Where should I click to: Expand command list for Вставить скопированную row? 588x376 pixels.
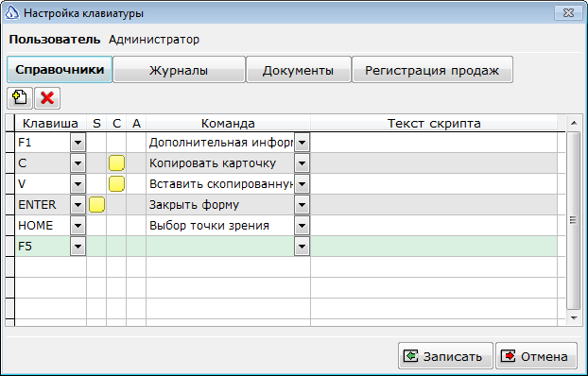(302, 184)
